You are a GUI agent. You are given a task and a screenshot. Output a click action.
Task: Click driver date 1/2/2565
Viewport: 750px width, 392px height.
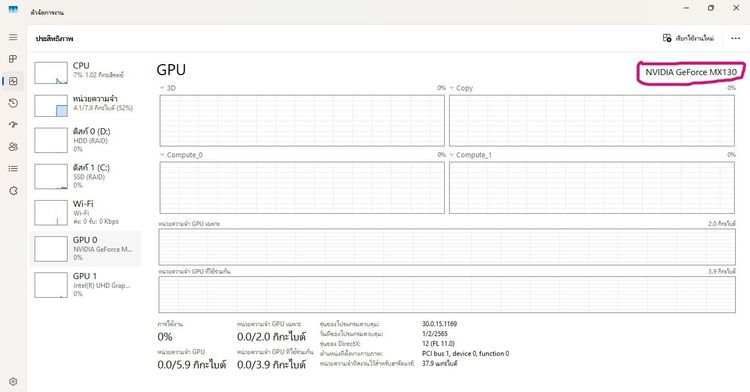(x=435, y=334)
